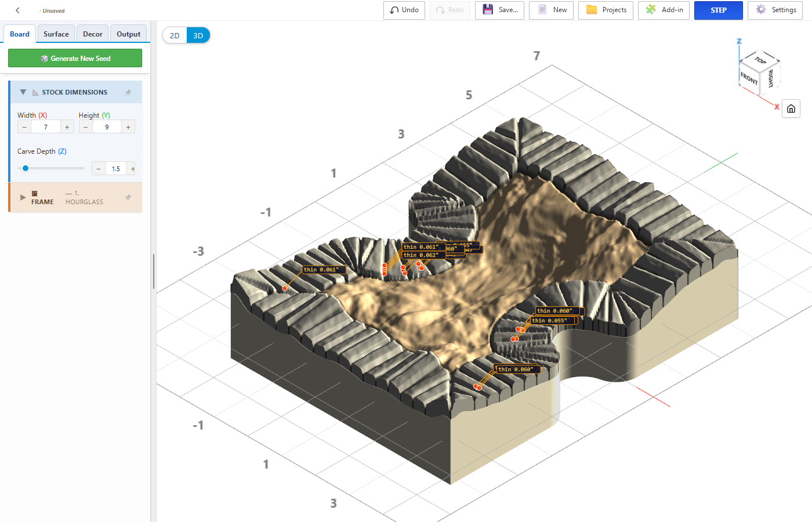Image resolution: width=812 pixels, height=522 pixels.
Task: Click the 'thin 0.062"' warning label
Action: (x=423, y=255)
